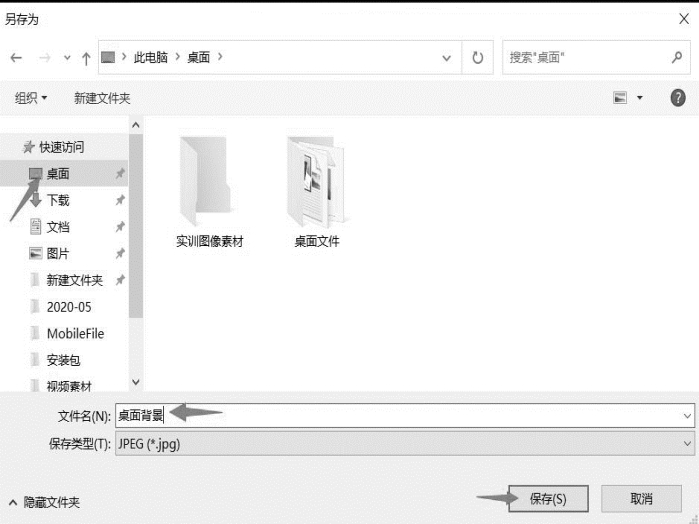Change view with the view icon
The image size is (699, 524).
point(620,97)
